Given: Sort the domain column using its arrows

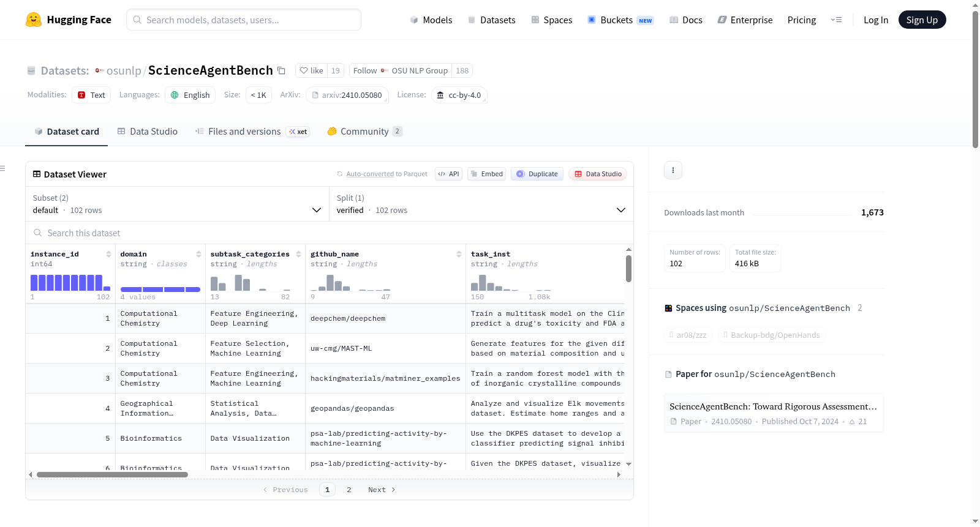Looking at the screenshot, I should [198, 254].
